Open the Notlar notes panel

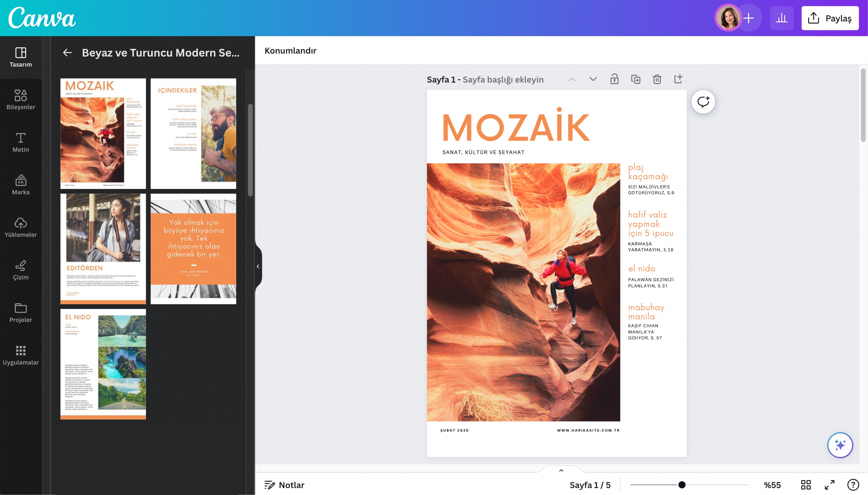click(x=284, y=485)
